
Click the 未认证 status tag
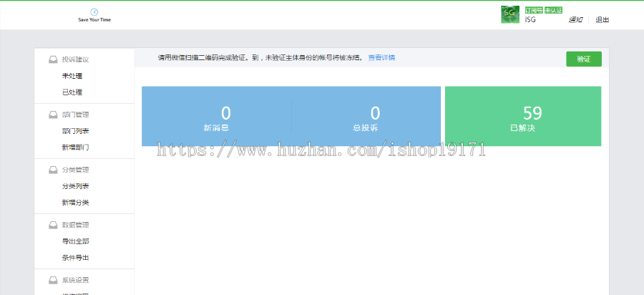coord(553,10)
